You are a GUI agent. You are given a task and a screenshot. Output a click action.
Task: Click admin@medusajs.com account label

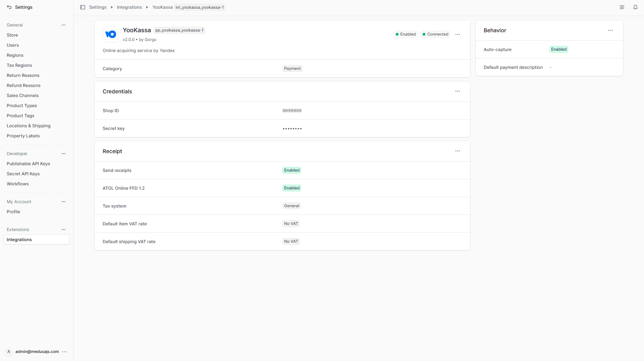(37, 352)
